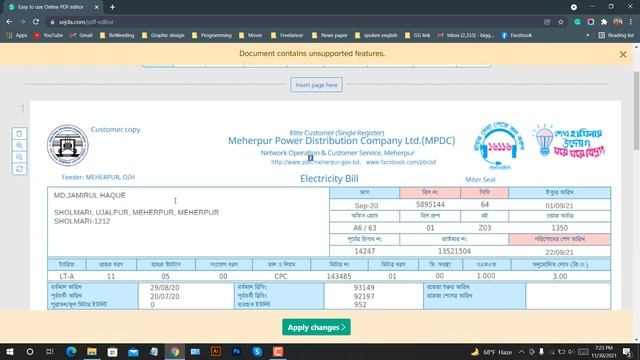Close the unsupported features notification banner

click(623, 54)
